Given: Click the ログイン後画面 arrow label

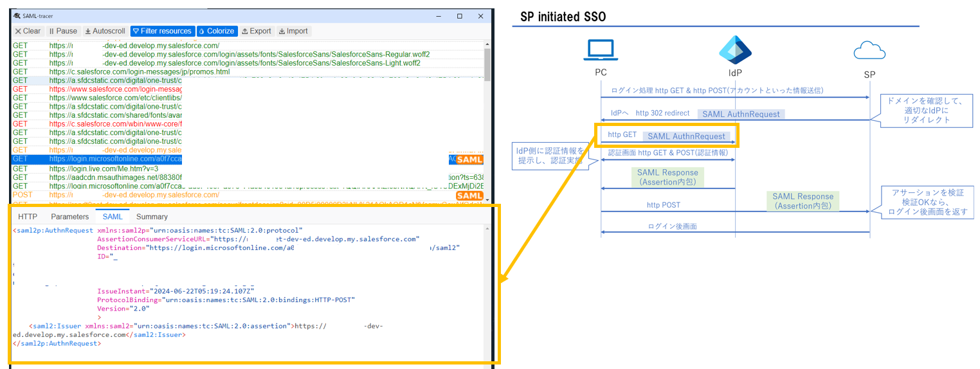Looking at the screenshot, I should [x=672, y=226].
